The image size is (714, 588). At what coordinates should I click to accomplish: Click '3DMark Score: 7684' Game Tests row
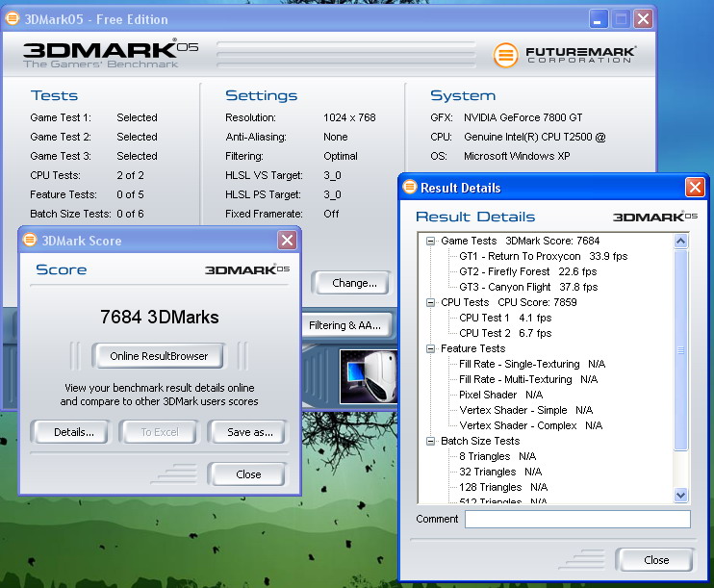(x=520, y=241)
